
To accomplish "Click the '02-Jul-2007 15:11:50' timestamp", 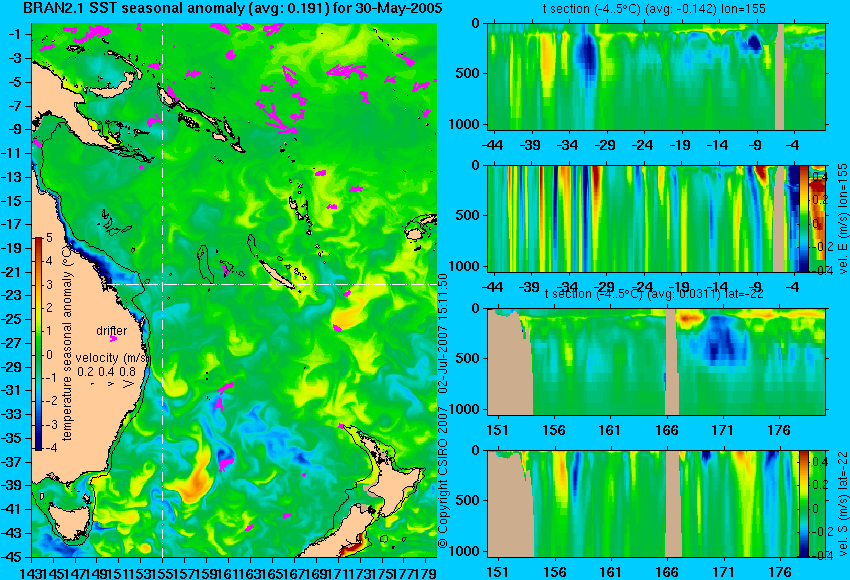I will (443, 333).
